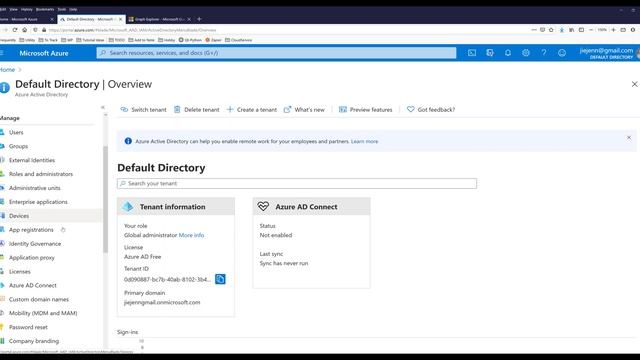Focus the Search resources, services, and docs box
This screenshot has height=360, width=640.
click(276, 53)
